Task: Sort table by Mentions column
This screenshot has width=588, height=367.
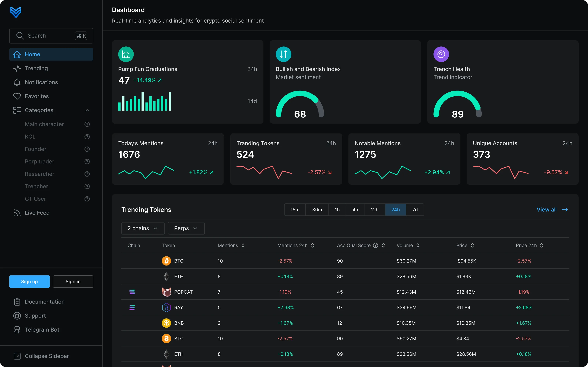Action: (x=243, y=245)
